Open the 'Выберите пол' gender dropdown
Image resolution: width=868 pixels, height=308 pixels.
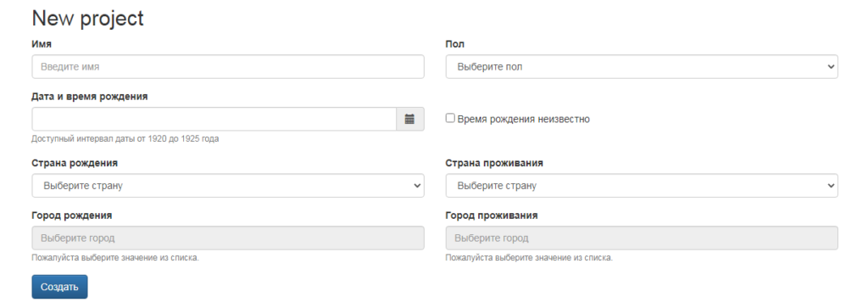tap(642, 66)
